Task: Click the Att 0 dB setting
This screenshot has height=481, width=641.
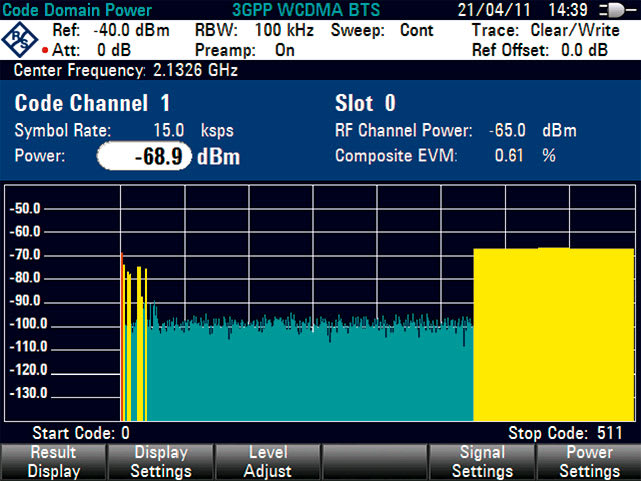Action: tap(92, 51)
